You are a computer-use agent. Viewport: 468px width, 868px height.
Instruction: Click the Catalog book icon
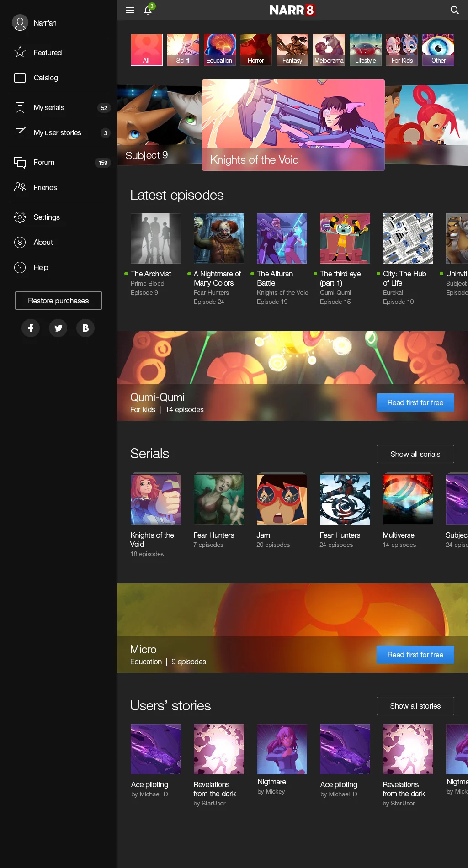pyautogui.click(x=20, y=78)
